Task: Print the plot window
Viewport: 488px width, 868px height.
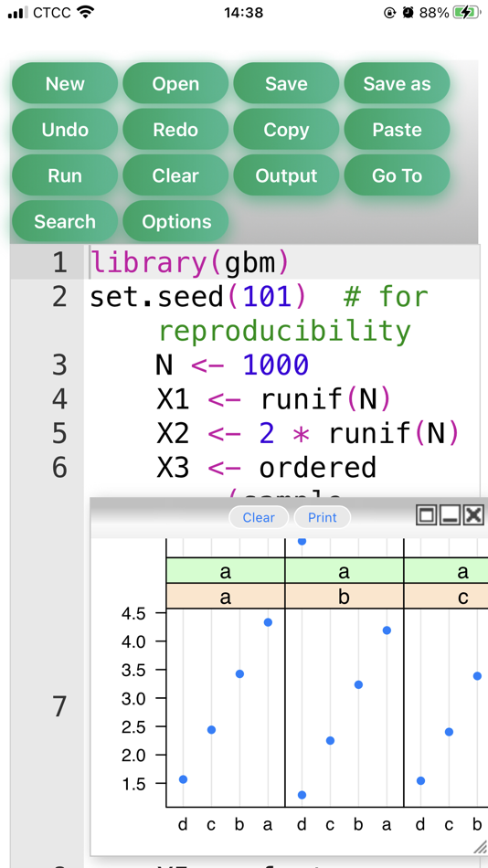Action: coord(323,517)
